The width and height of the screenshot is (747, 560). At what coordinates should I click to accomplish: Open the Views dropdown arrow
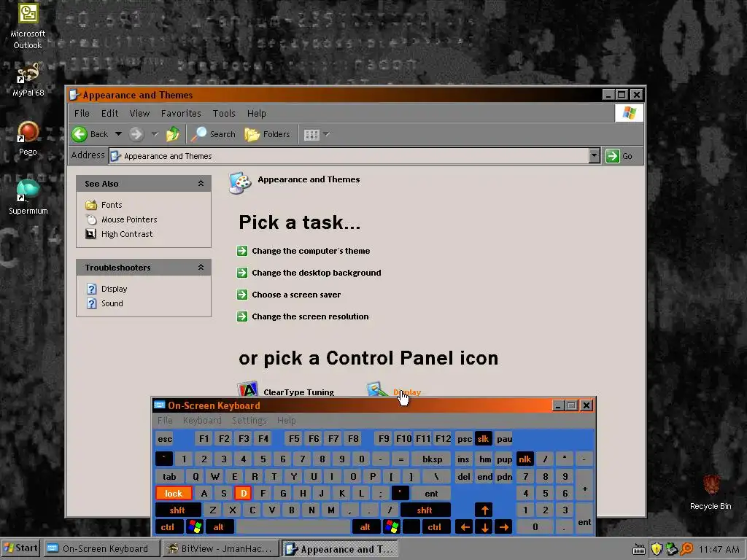(326, 134)
